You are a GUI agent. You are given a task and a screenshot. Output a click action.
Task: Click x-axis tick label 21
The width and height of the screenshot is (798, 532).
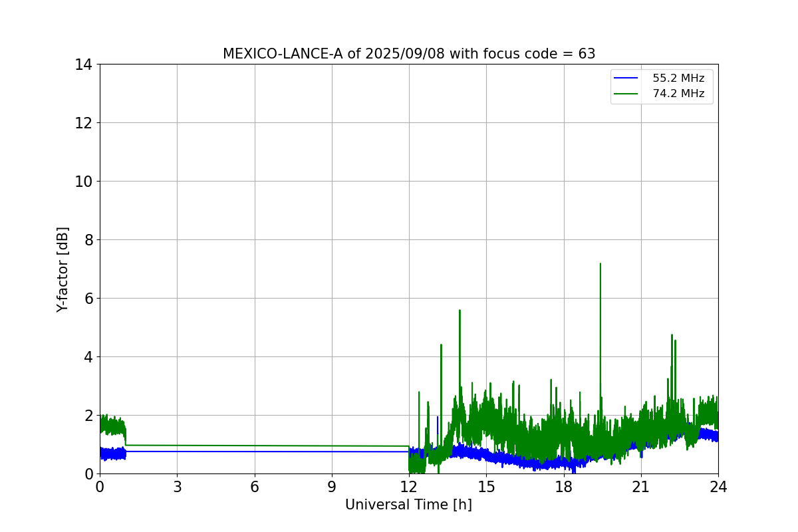coord(641,487)
